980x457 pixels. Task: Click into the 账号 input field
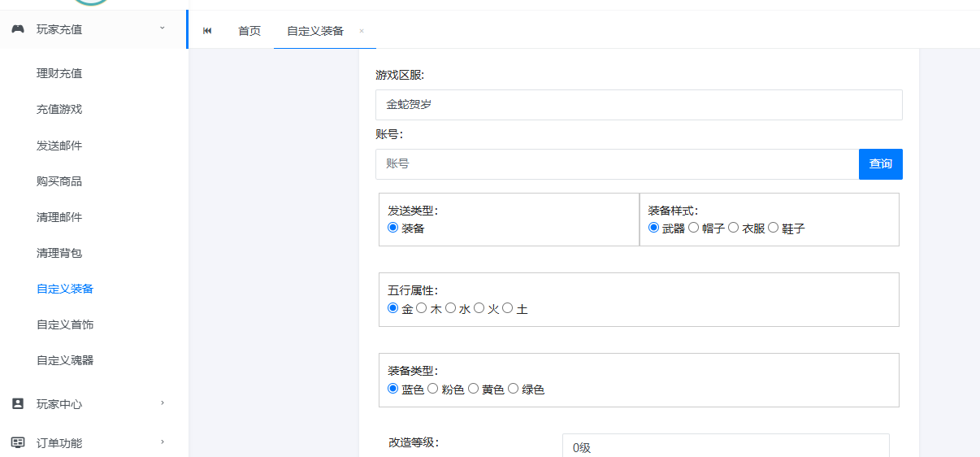tap(616, 164)
